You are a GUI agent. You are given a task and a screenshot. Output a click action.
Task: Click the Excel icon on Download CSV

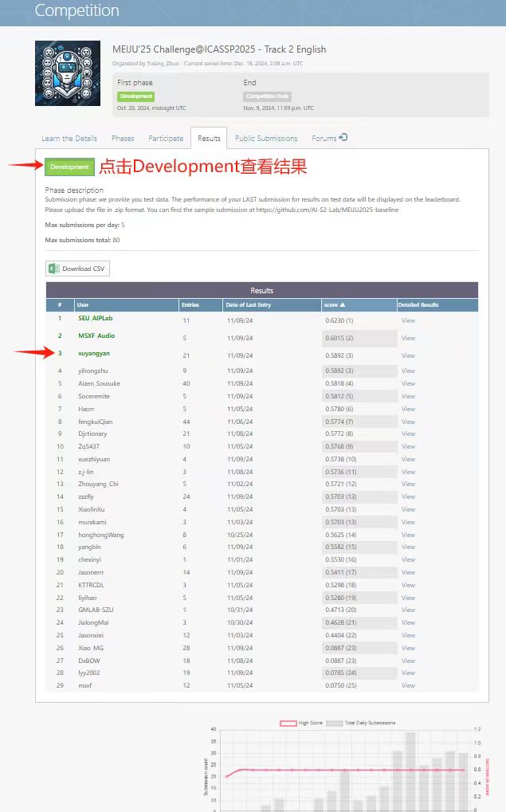(54, 269)
